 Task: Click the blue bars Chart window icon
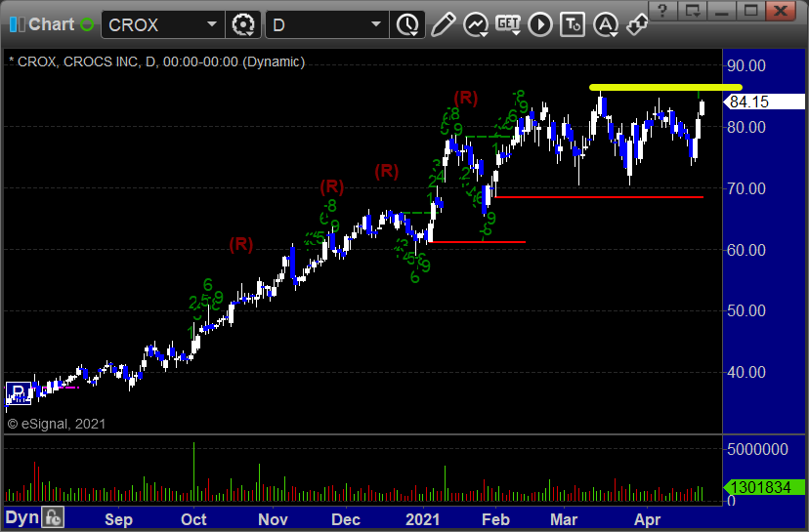(x=17, y=24)
